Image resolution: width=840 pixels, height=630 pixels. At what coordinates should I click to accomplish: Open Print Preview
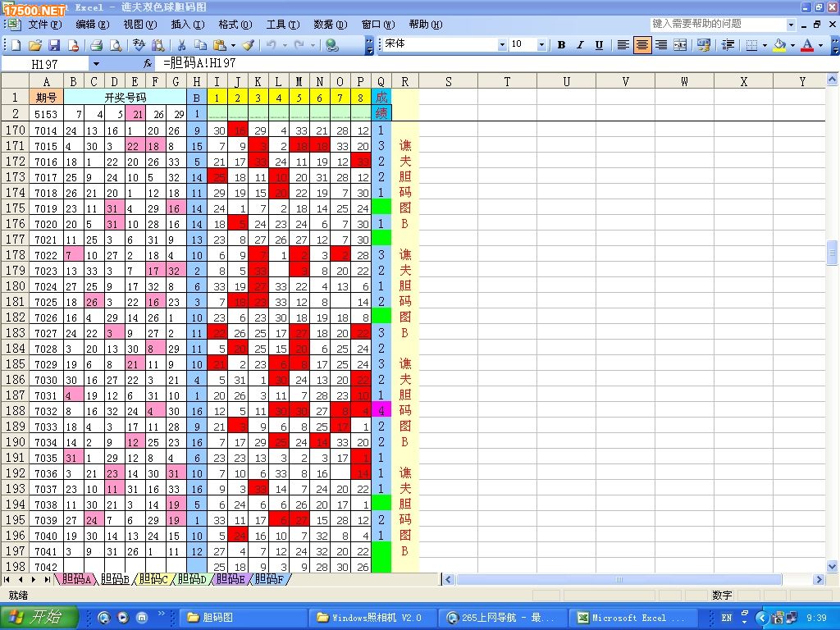tap(115, 46)
